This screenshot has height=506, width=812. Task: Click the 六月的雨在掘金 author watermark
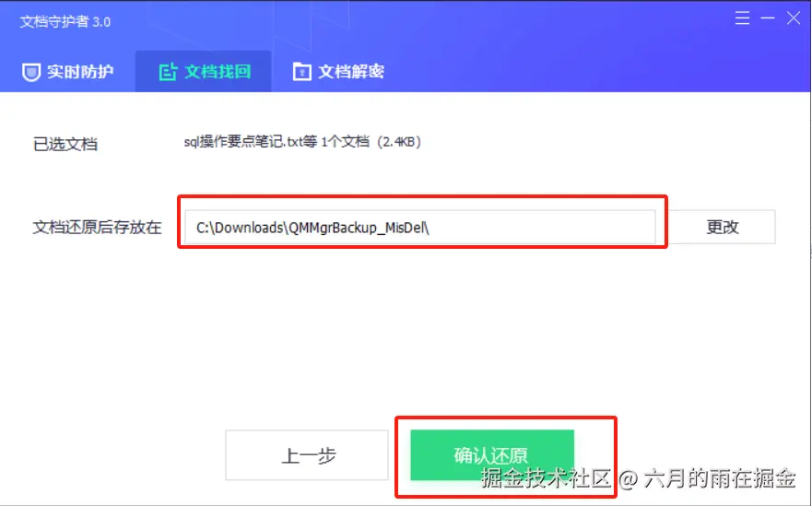[x=720, y=477]
